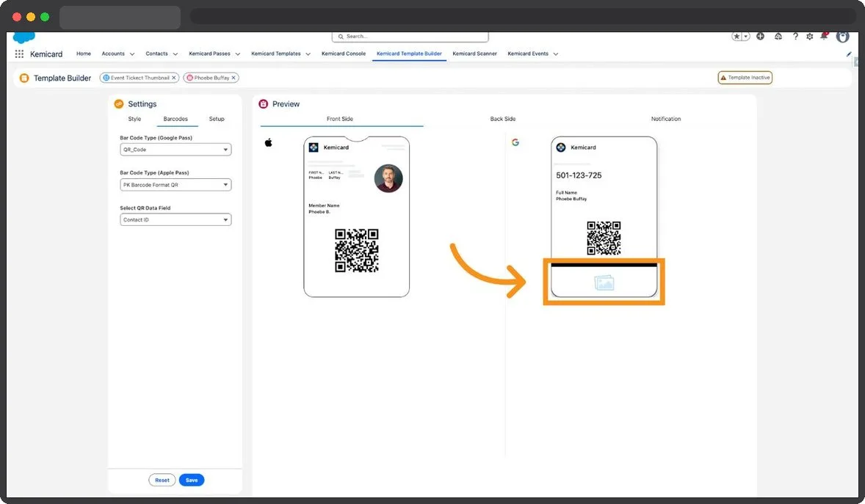Show the Front Side preview tab
The height and width of the screenshot is (504, 865).
pos(340,119)
